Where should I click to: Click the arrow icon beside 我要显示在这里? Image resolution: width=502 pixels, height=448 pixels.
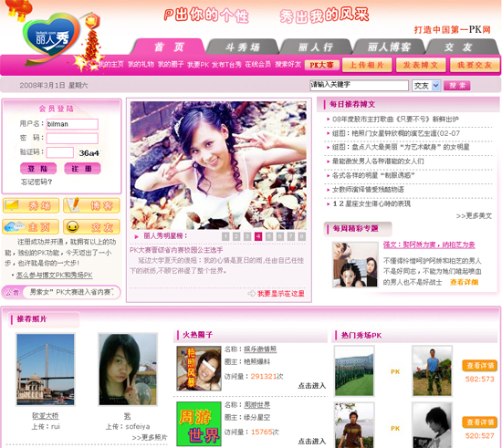[x=252, y=293]
